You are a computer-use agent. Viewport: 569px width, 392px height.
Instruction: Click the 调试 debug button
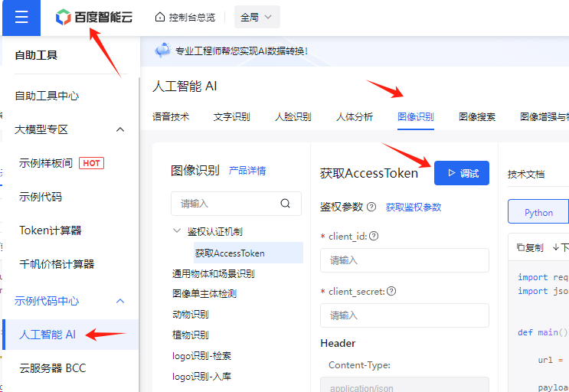pyautogui.click(x=462, y=173)
